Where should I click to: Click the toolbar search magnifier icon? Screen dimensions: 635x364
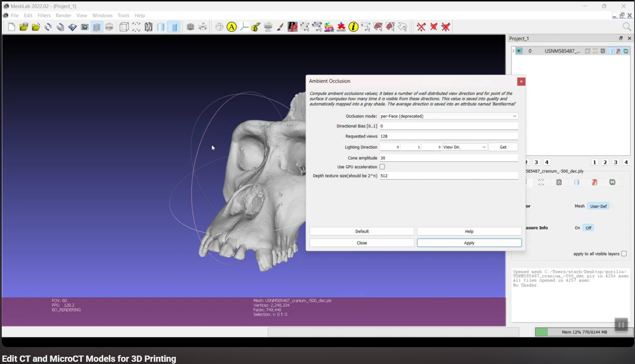click(627, 27)
